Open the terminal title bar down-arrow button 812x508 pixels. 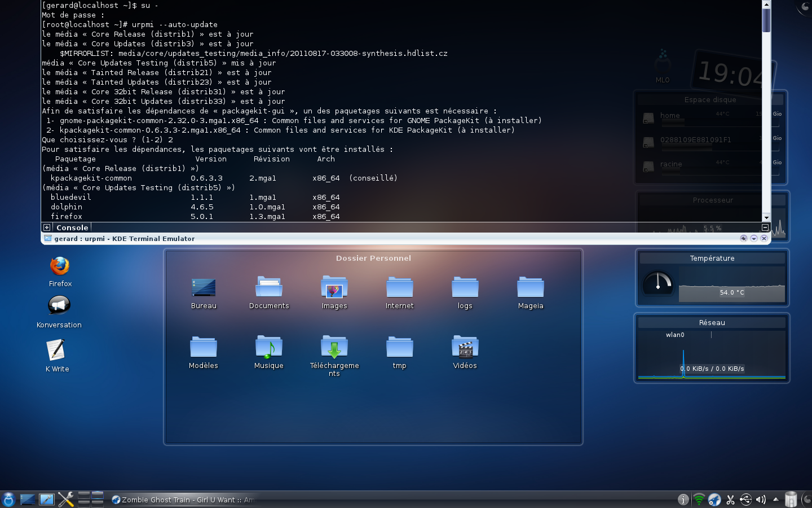click(x=754, y=238)
